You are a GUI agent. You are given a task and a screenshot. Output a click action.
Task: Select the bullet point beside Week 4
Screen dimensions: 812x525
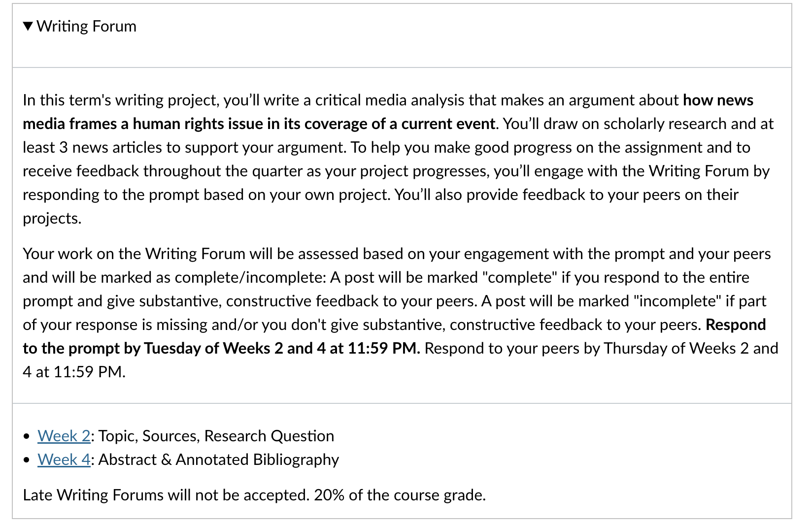tap(27, 460)
